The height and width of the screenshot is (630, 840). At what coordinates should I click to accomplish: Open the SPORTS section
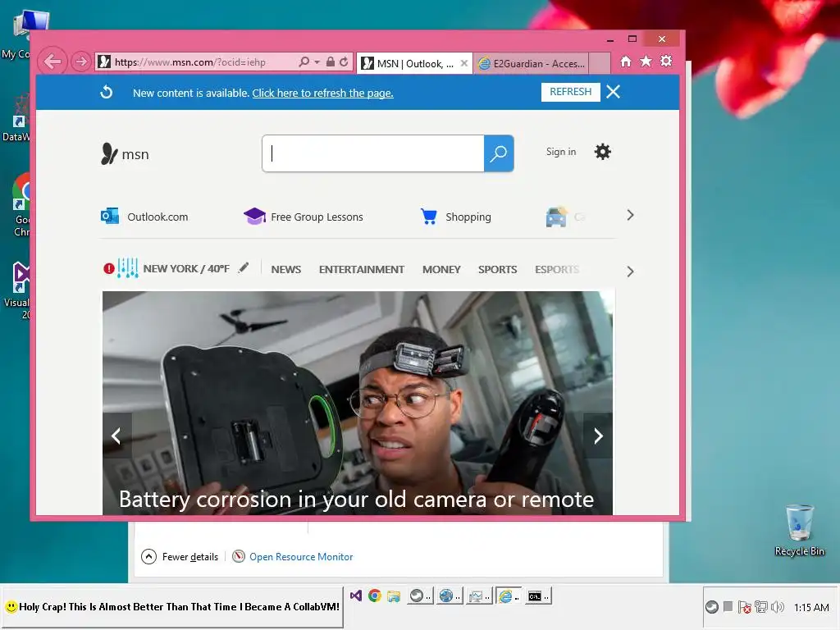(498, 269)
